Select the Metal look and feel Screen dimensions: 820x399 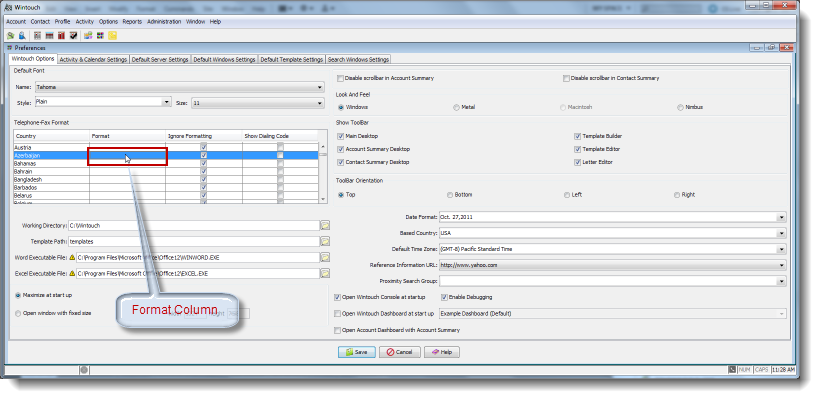point(457,107)
